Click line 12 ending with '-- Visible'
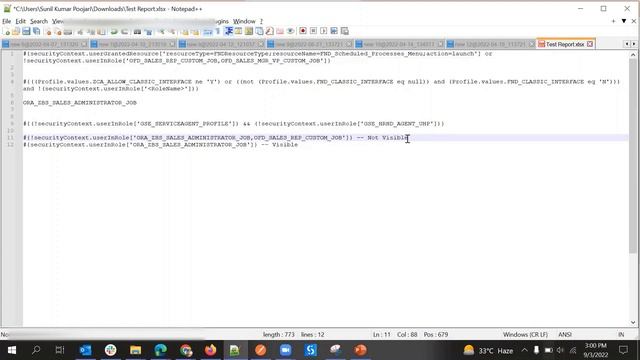The height and width of the screenshot is (360, 640). [x=160, y=145]
